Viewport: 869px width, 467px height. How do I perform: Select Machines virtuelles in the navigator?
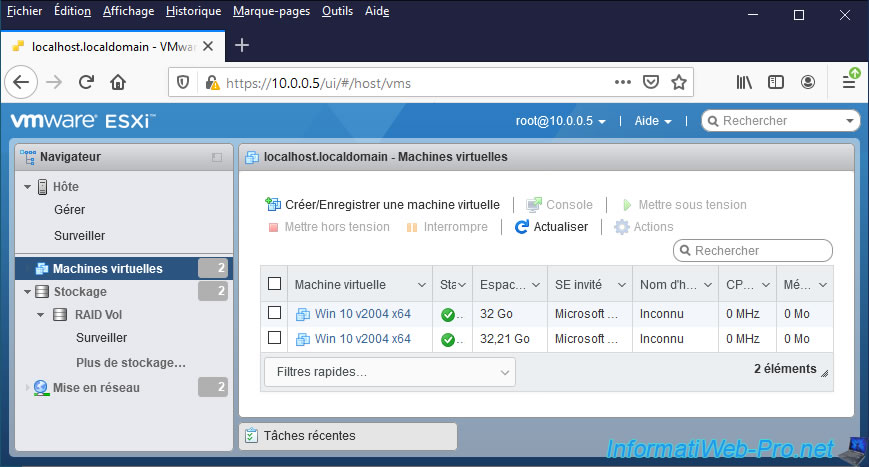tap(124, 268)
